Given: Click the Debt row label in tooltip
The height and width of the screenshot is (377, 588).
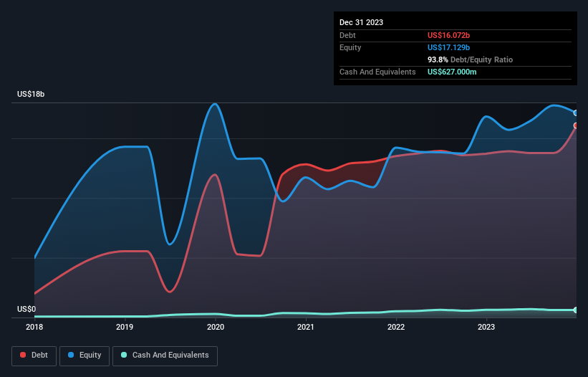Looking at the screenshot, I should 347,35.
